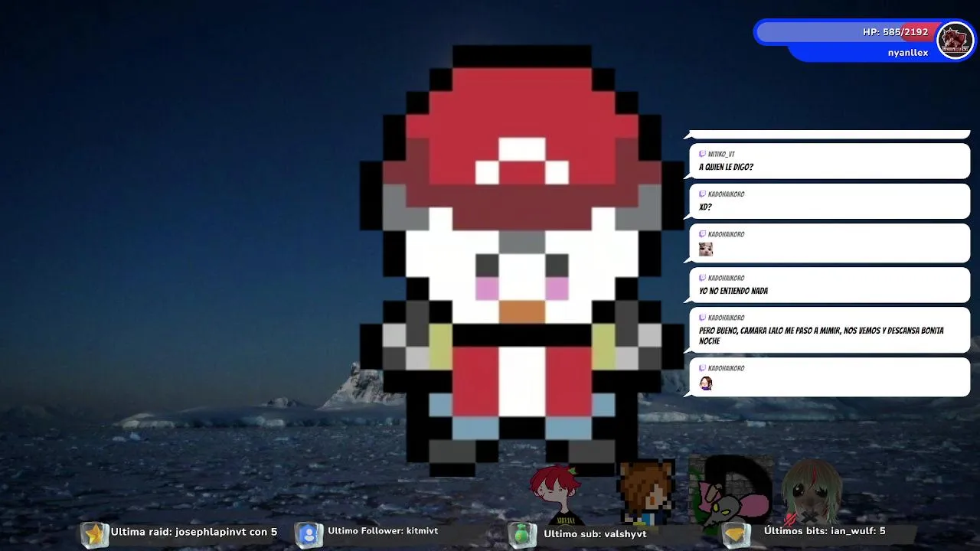
Task: Click the girl face emote in last message
Action: [x=706, y=383]
